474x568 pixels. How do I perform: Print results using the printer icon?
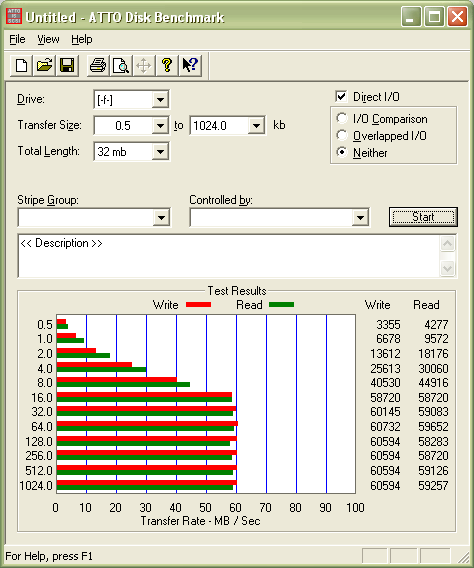[x=98, y=66]
